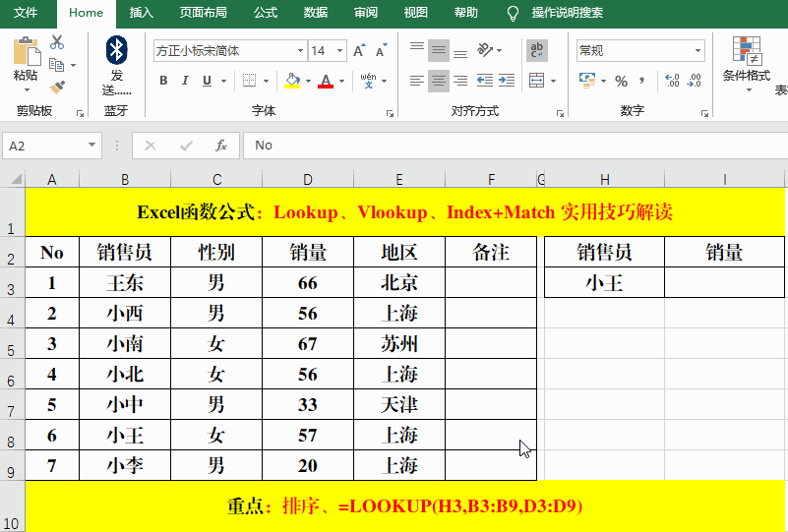This screenshot has height=532, width=788.
Task: Switch to the 页面布局 tab
Action: click(204, 13)
